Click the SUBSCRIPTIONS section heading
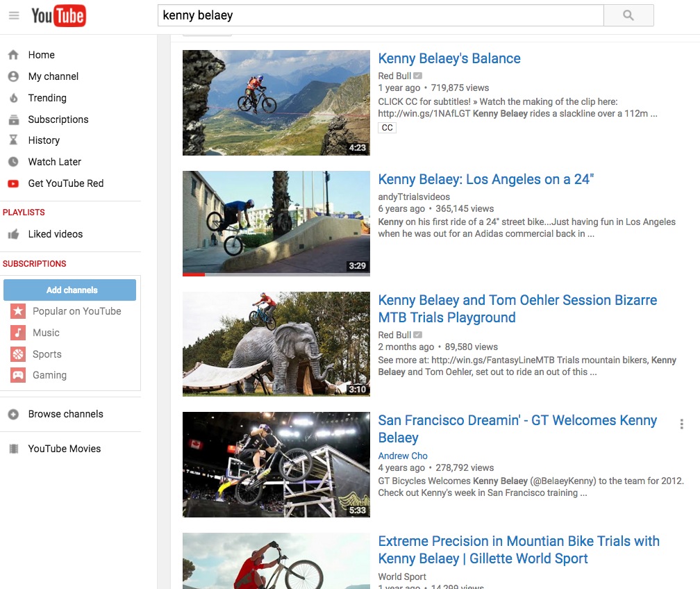This screenshot has height=589, width=700. tap(35, 264)
